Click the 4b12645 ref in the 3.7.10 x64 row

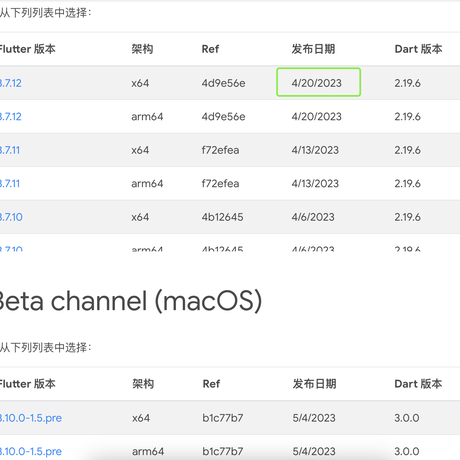coord(222,217)
